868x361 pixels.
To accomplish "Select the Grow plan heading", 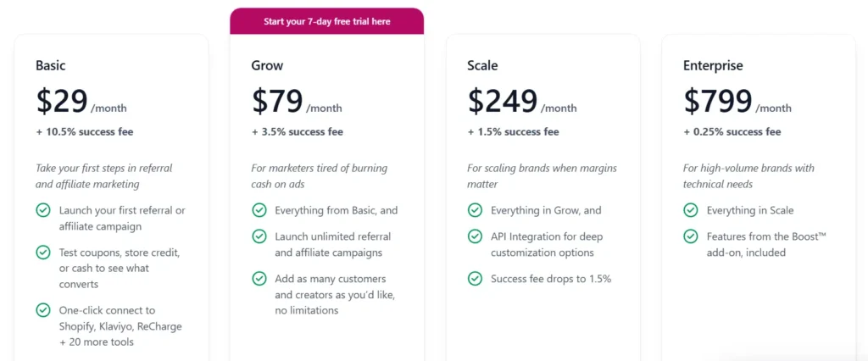I will (267, 65).
